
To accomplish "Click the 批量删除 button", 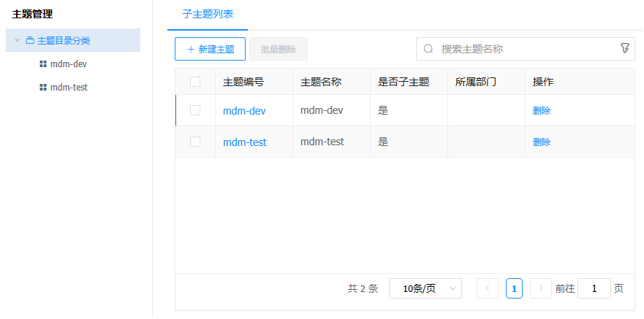I will coord(279,49).
